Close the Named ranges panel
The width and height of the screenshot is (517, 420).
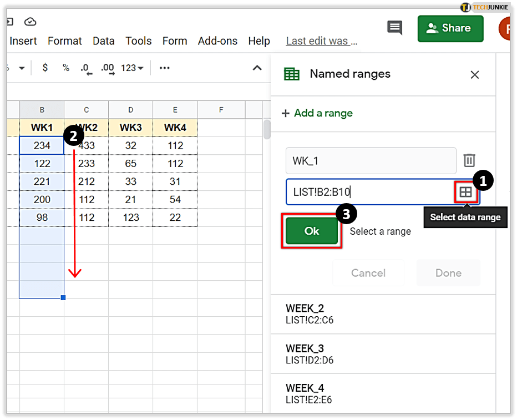(474, 75)
